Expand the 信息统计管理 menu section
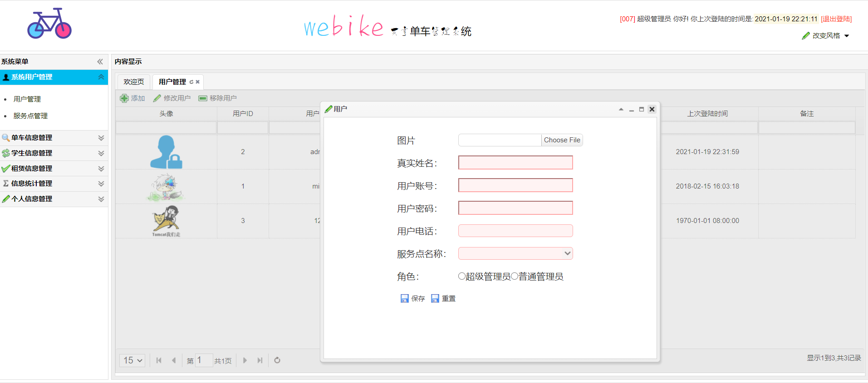868x383 pixels. click(x=54, y=184)
